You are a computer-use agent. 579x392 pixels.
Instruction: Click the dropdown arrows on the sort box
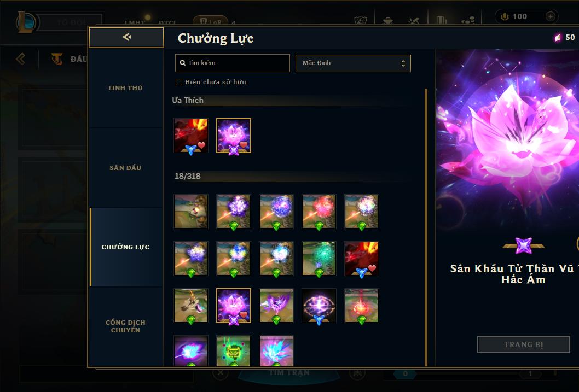coord(403,63)
